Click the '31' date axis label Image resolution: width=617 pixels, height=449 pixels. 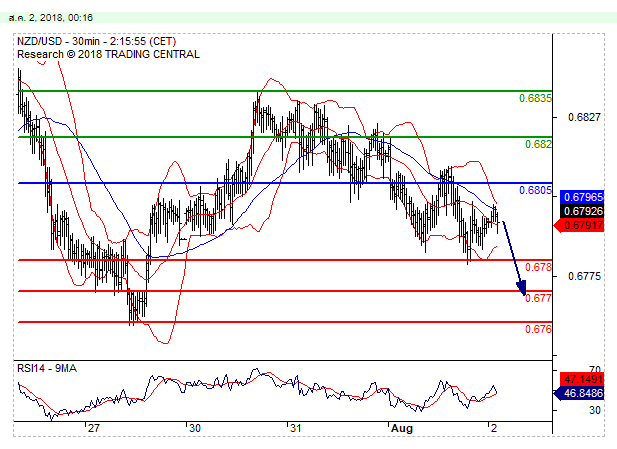[296, 428]
